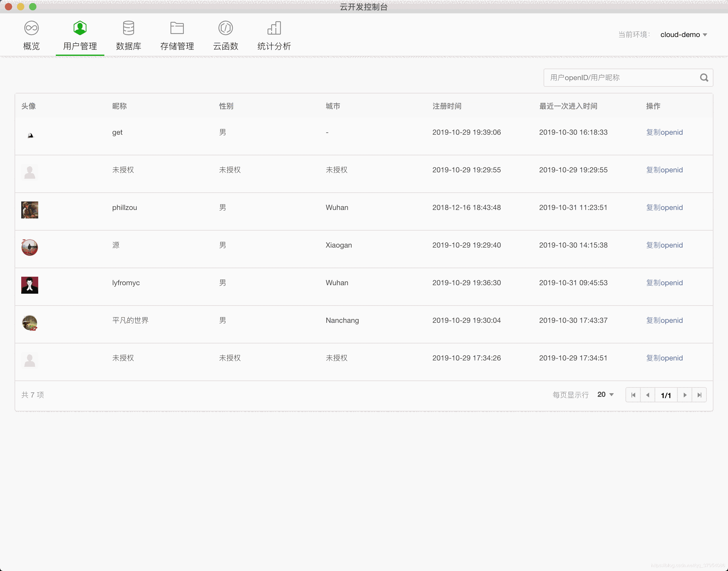Open the 概览 overview icon

pyautogui.click(x=32, y=28)
